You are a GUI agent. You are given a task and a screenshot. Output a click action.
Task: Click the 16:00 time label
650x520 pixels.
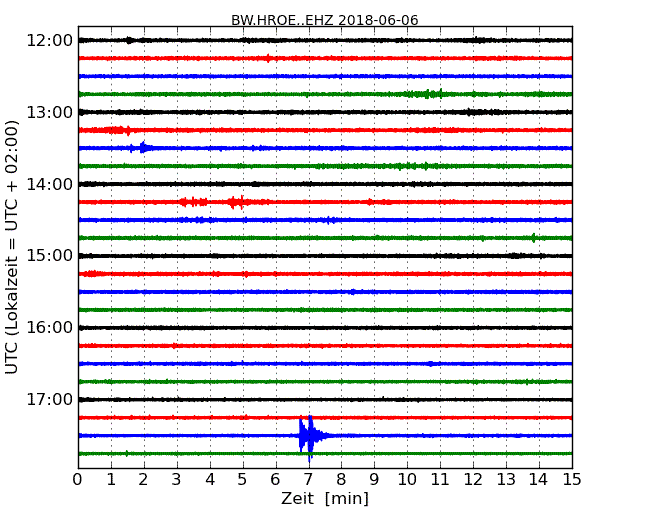[50, 328]
